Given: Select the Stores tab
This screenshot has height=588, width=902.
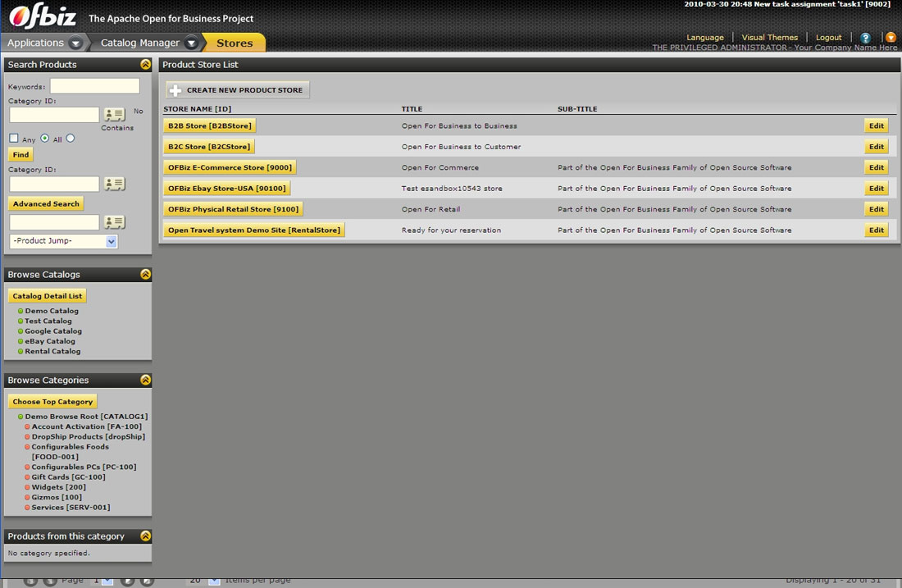Looking at the screenshot, I should pyautogui.click(x=235, y=43).
